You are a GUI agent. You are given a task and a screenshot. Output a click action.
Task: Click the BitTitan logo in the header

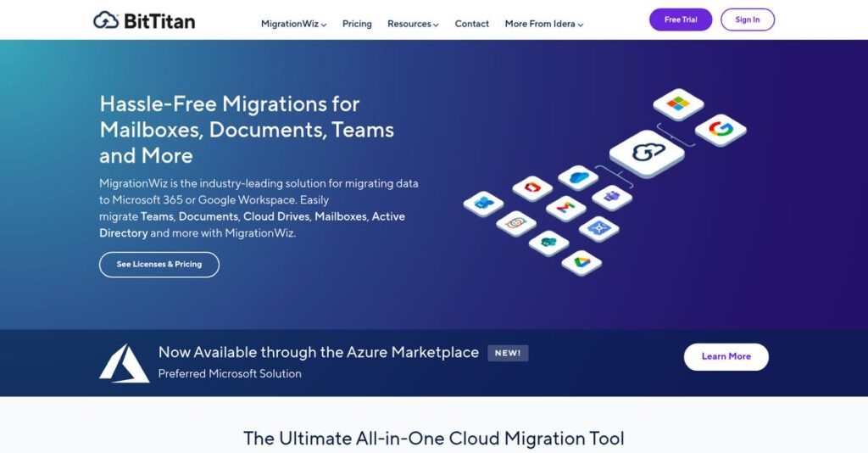(x=144, y=20)
